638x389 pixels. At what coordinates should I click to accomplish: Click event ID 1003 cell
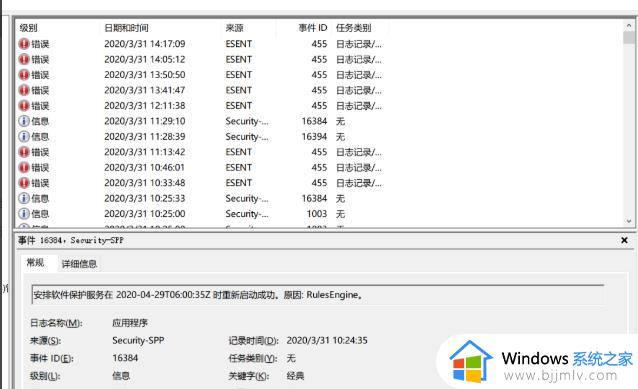pyautogui.click(x=317, y=214)
